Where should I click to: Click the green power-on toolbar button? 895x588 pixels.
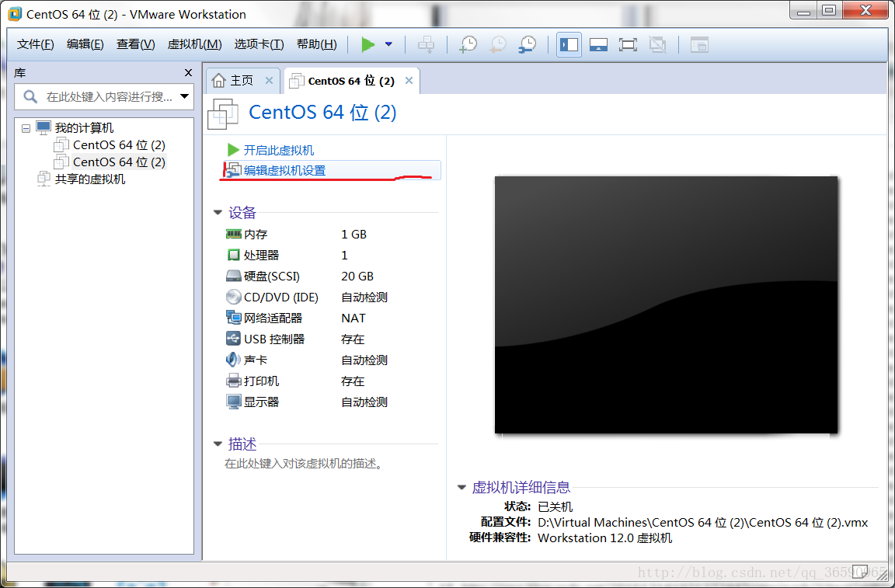(368, 44)
